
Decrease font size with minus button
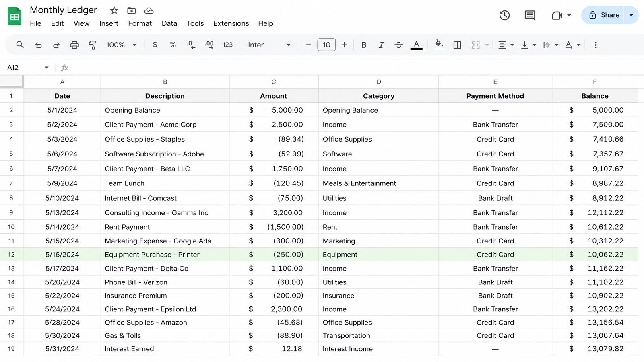pyautogui.click(x=308, y=45)
